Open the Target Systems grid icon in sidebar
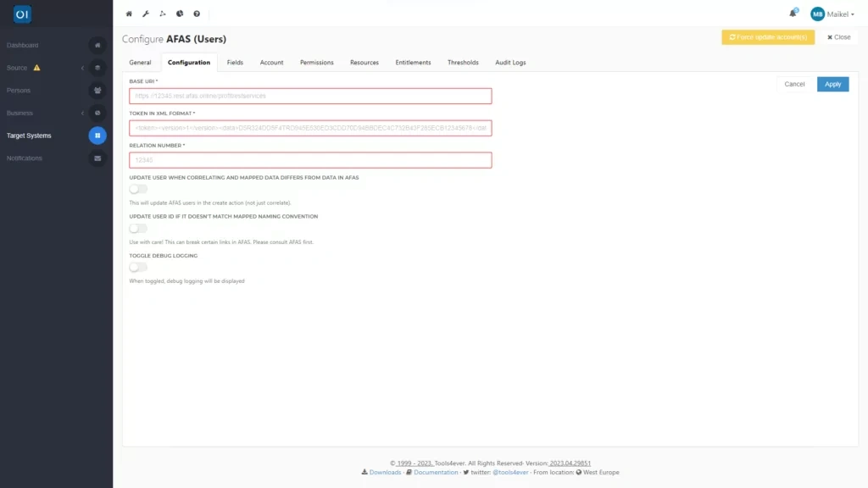The image size is (868, 488). click(97, 135)
